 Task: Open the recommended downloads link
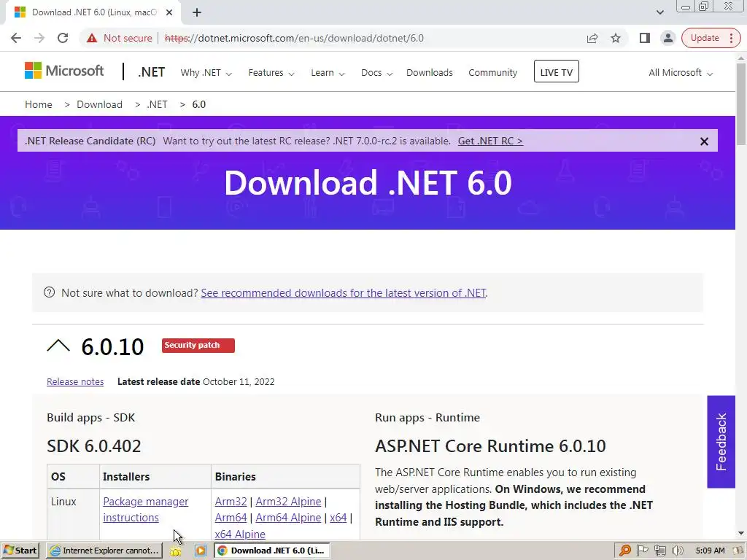click(x=343, y=293)
